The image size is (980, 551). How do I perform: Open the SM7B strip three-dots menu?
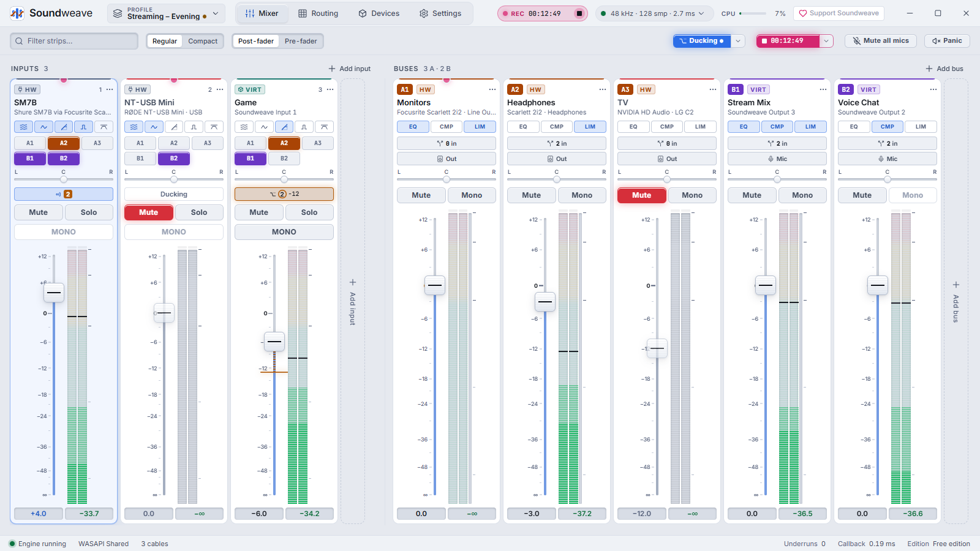[x=110, y=89]
